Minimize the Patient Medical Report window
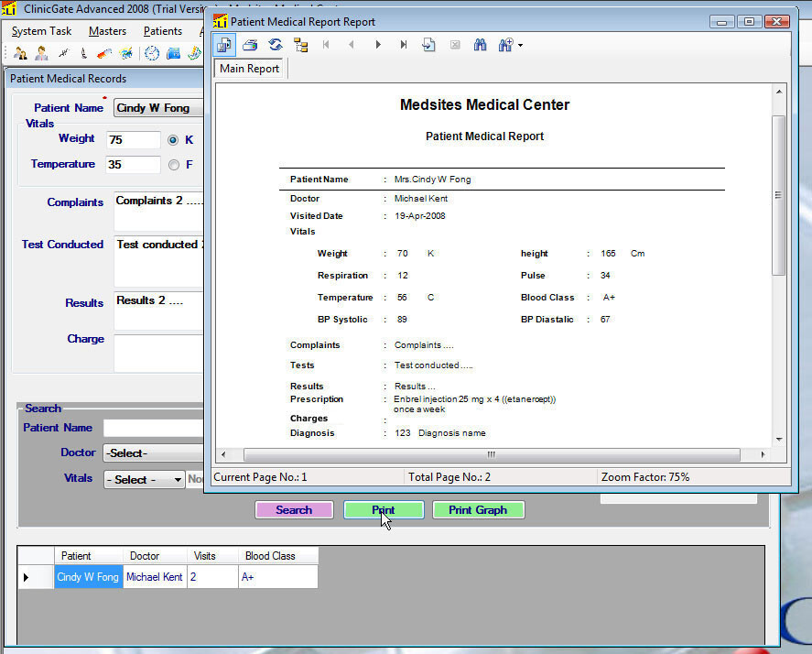 click(722, 22)
